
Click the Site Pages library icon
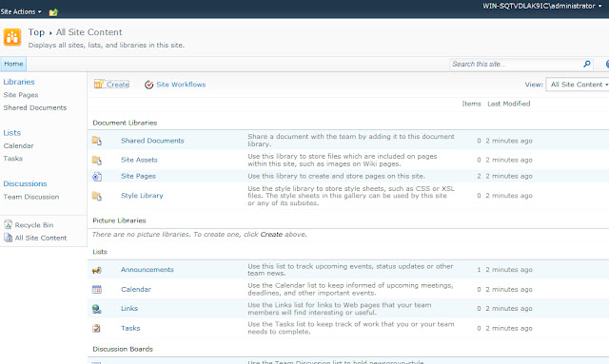(x=97, y=177)
